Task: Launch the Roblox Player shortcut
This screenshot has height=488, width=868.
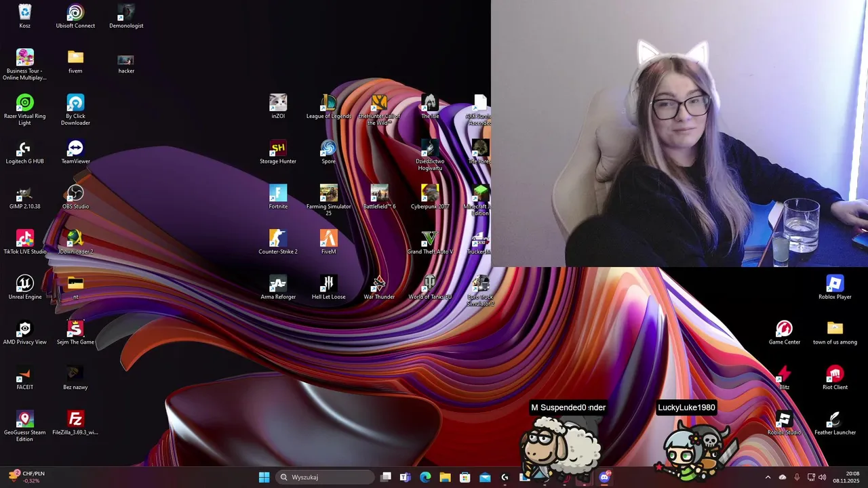Action: tap(835, 287)
